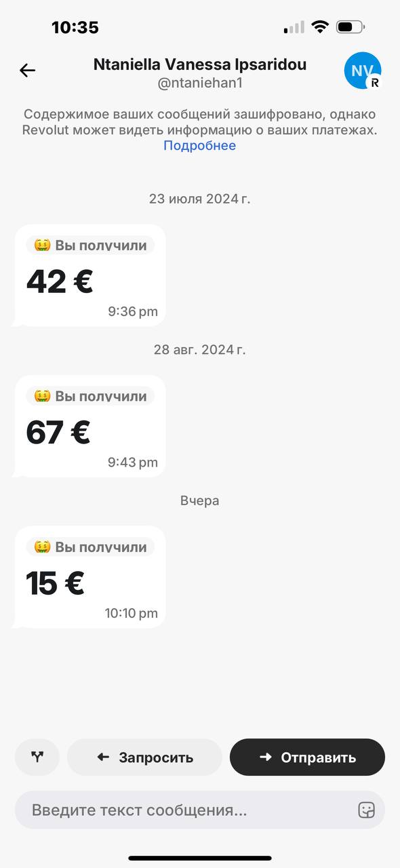The height and width of the screenshot is (868, 400).
Task: Tap the Wi-Fi status icon
Action: [x=319, y=27]
